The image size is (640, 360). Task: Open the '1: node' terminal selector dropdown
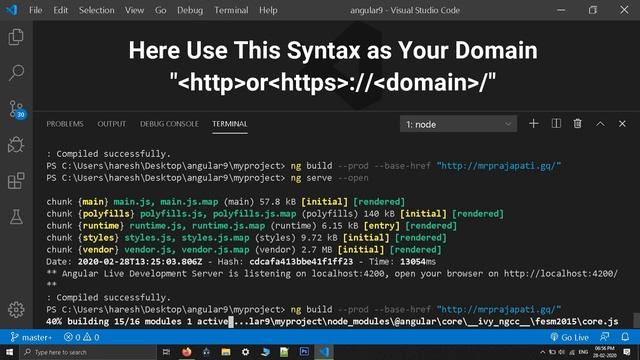coord(458,124)
